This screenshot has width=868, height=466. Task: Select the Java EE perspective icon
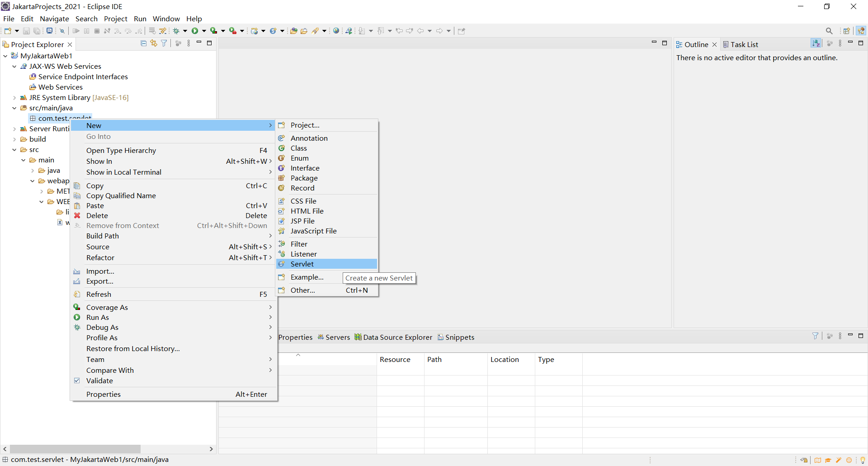[861, 31]
